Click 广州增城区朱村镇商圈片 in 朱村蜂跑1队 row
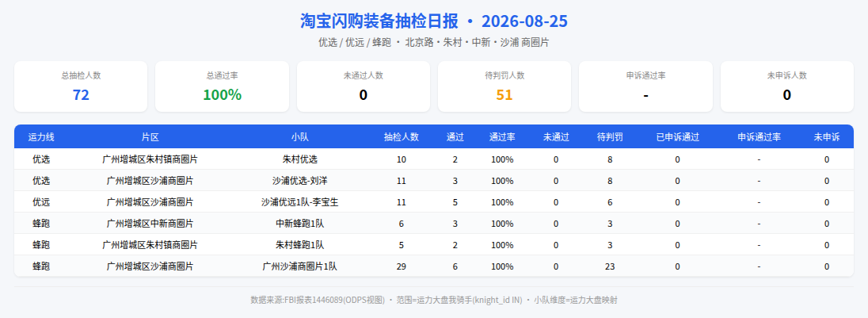 point(150,245)
